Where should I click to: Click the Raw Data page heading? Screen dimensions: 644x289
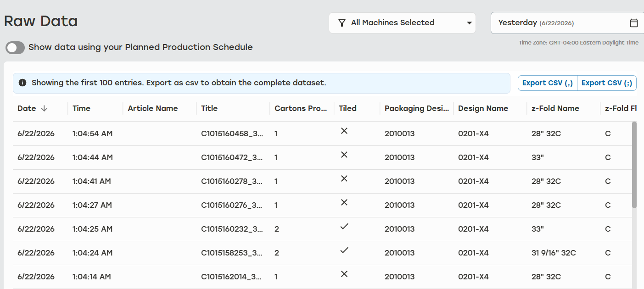pos(41,21)
